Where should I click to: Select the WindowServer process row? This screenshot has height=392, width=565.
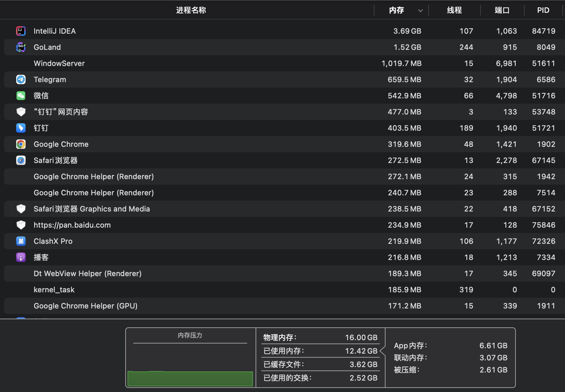tap(282, 63)
